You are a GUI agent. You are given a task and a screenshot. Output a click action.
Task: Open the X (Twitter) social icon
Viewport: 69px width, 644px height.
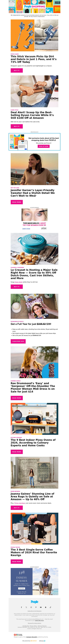[26, 607]
